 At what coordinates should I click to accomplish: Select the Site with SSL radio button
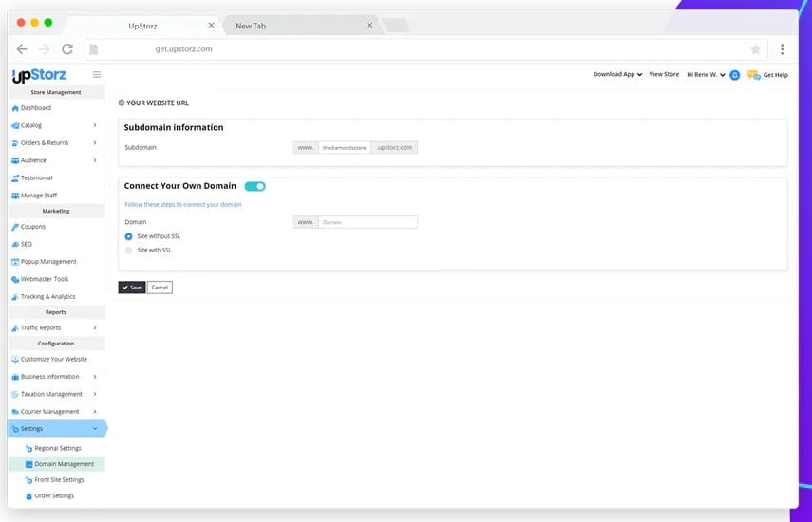pos(128,251)
